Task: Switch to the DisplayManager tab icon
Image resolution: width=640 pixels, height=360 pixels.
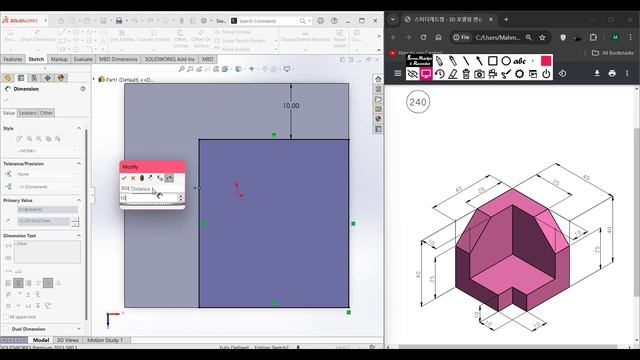Action: point(61,78)
